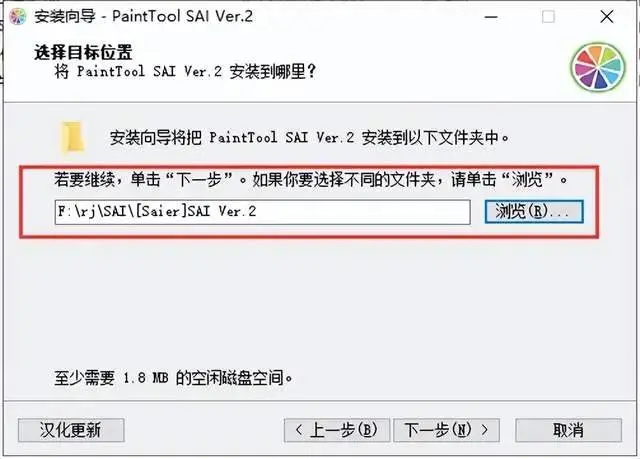
Task: Click the 汉化更新 button
Action: pos(71,430)
